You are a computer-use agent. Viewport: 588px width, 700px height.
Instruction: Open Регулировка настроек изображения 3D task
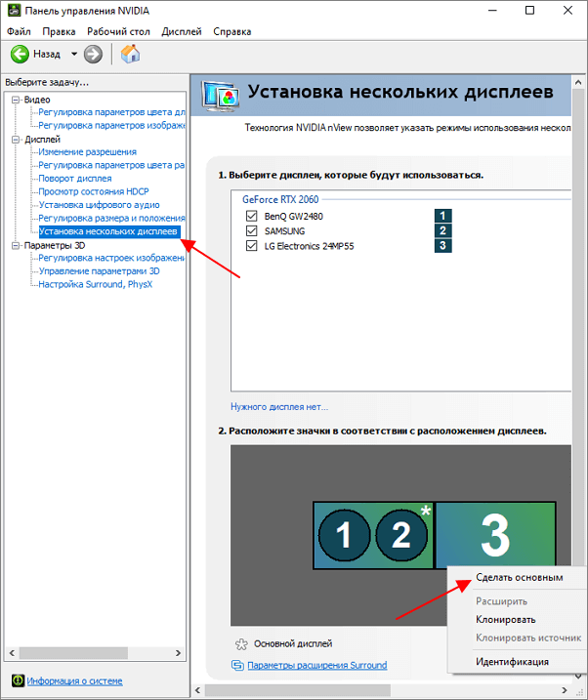(111, 258)
